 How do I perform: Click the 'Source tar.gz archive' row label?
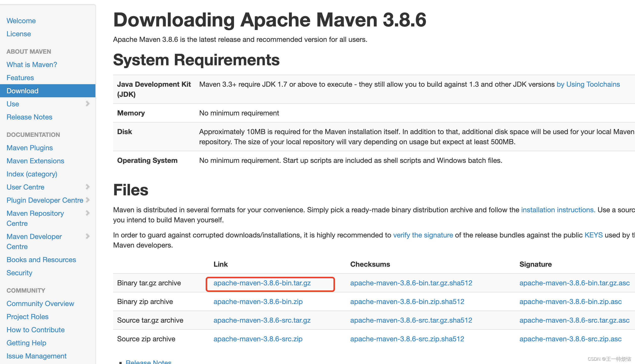coord(150,320)
